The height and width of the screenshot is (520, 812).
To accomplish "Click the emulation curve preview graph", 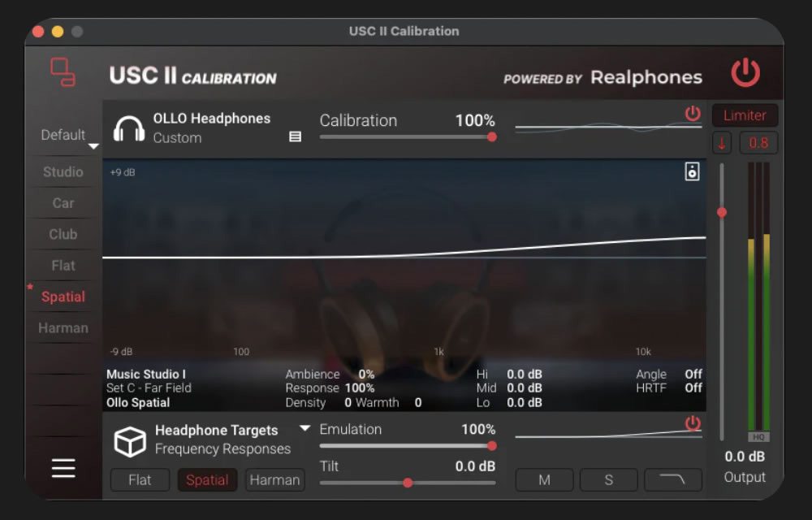I will point(608,434).
